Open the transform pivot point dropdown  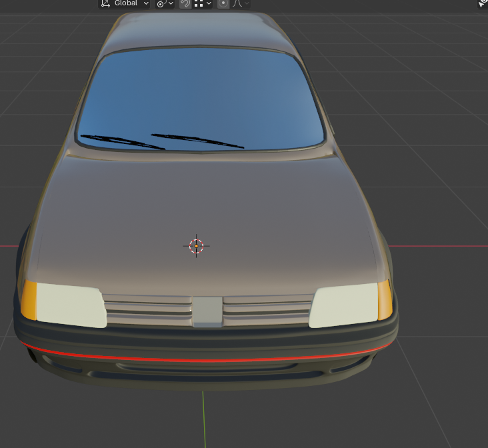point(165,3)
